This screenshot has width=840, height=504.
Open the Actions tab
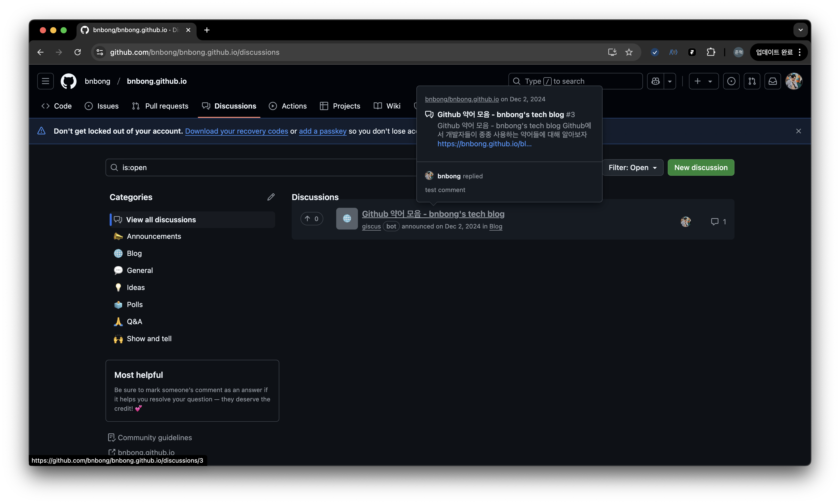(288, 106)
